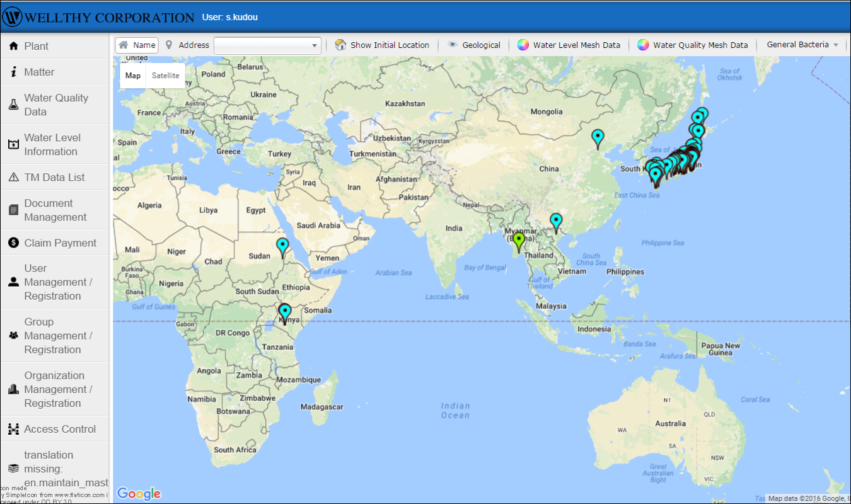Click the Show Initial Location house icon
Viewport: 851px width, 504px height.
click(x=340, y=45)
